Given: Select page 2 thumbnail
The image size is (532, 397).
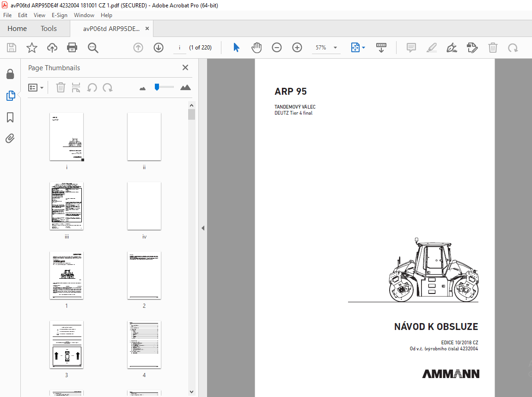Looking at the screenshot, I should [144, 275].
